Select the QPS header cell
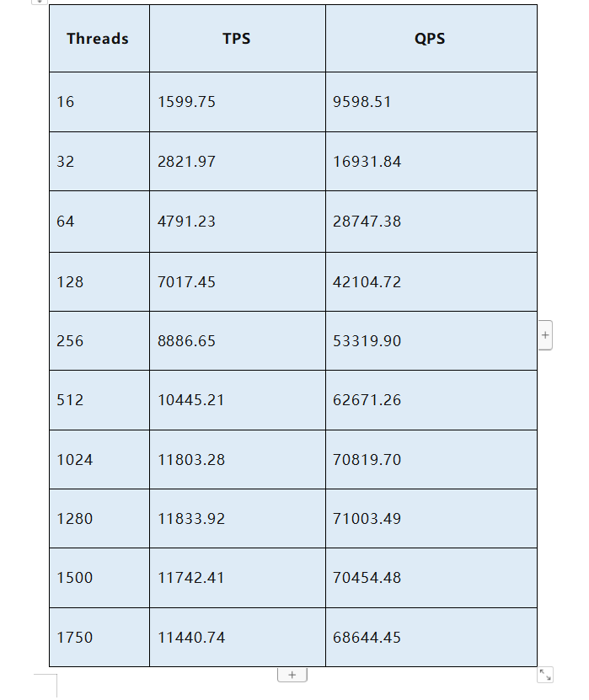Screen dimensions: 589x700 pyautogui.click(x=430, y=39)
